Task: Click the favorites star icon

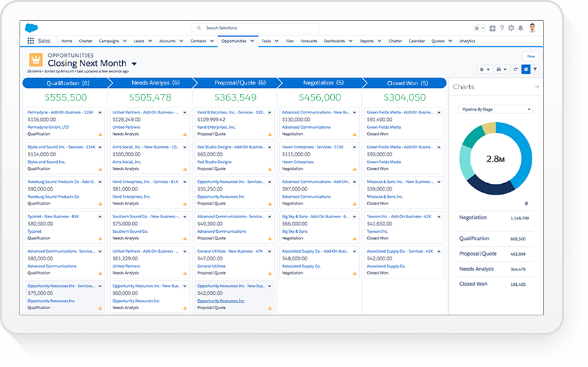Action: tap(477, 28)
